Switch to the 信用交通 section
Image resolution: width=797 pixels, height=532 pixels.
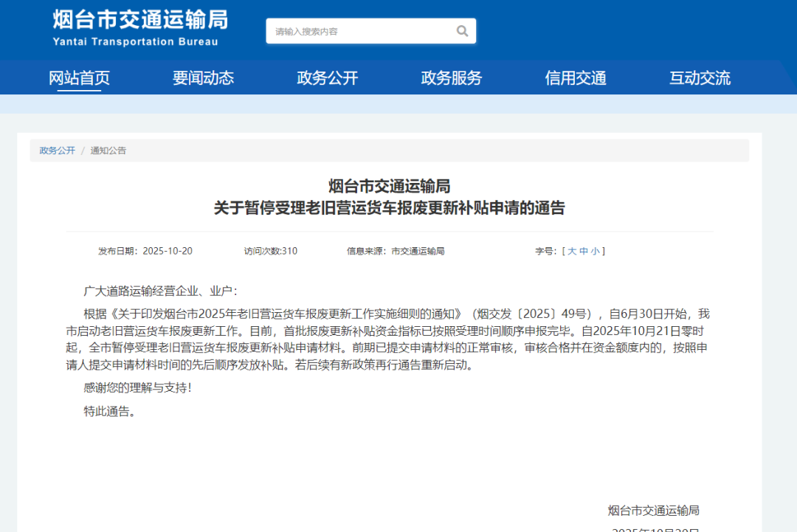click(x=575, y=78)
